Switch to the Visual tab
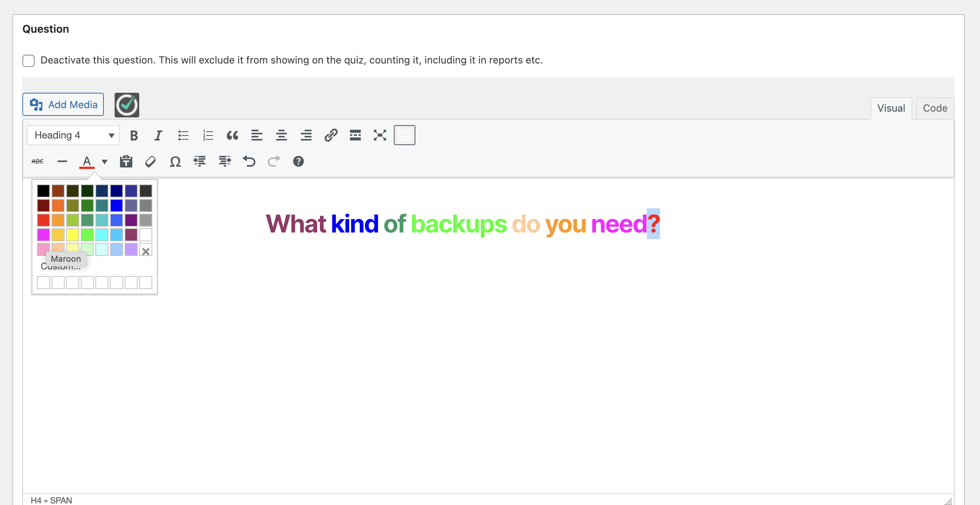This screenshot has width=980, height=505. click(x=891, y=109)
